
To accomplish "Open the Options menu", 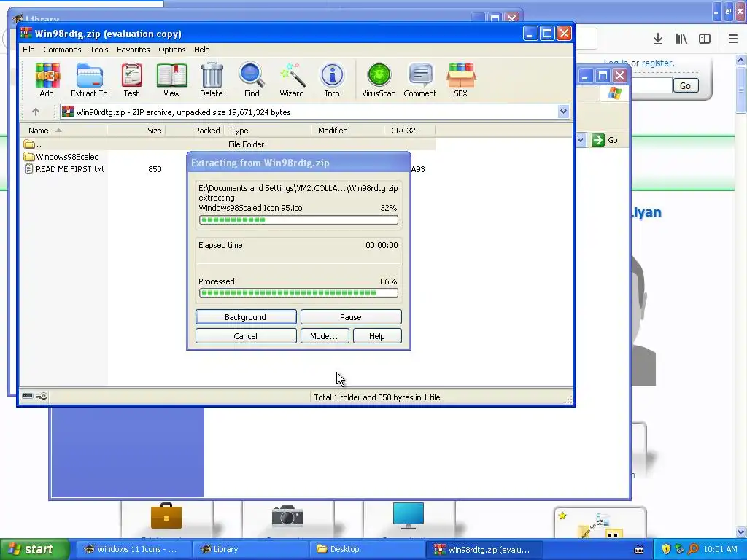I will point(172,50).
